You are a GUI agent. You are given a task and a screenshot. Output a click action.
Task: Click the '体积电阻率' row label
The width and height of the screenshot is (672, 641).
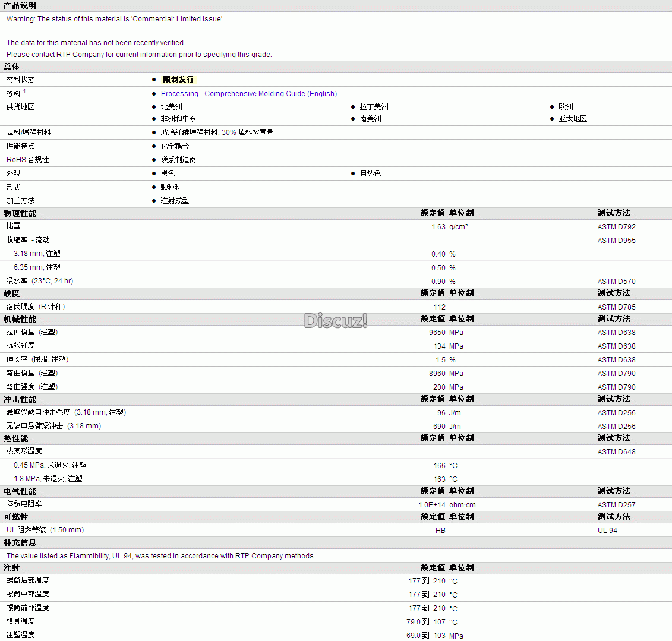click(24, 504)
